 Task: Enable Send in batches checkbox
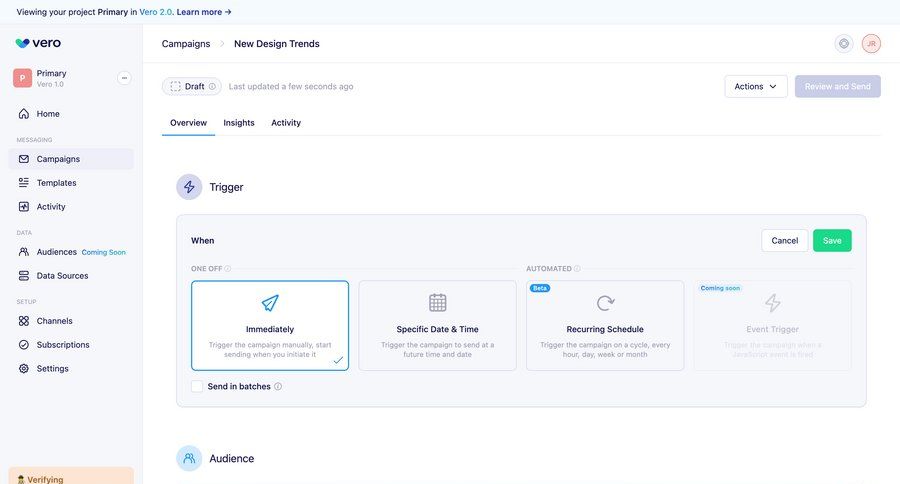tap(197, 386)
